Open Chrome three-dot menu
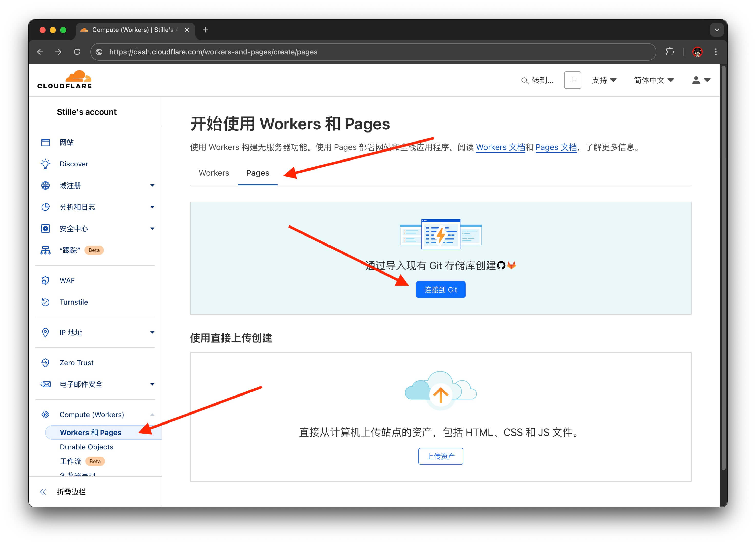This screenshot has height=545, width=756. [x=716, y=52]
